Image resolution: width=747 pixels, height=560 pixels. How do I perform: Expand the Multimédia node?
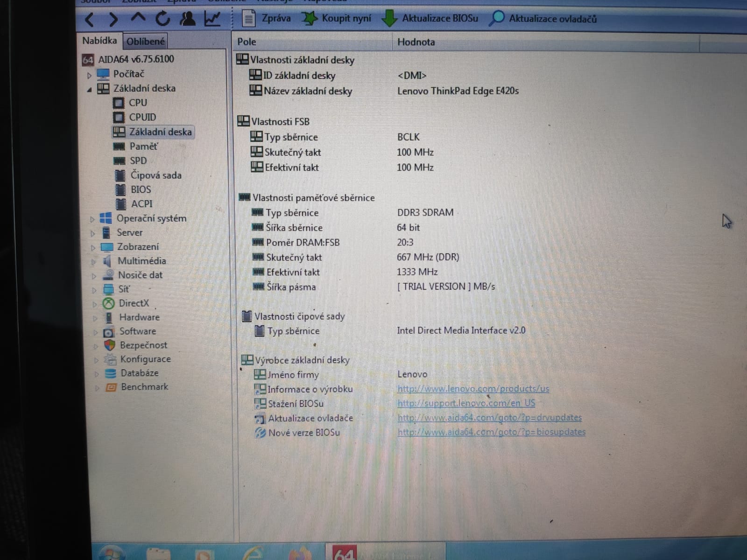(x=94, y=262)
